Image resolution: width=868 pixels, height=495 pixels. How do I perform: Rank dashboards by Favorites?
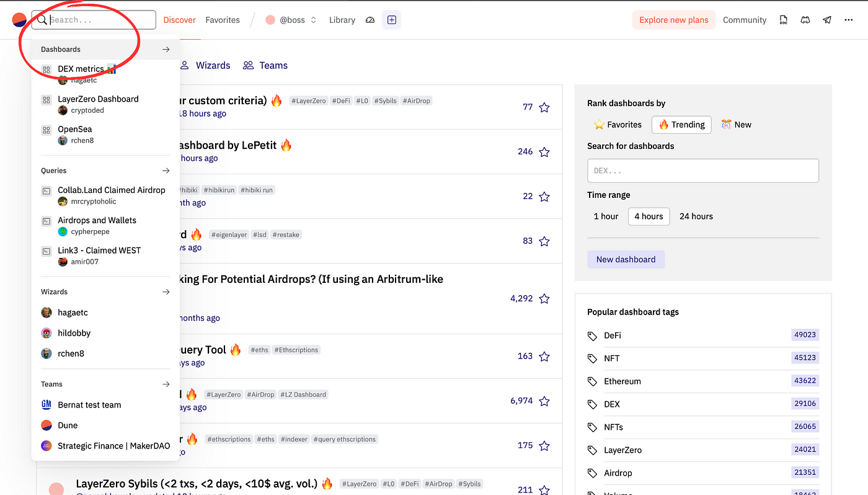tap(618, 125)
